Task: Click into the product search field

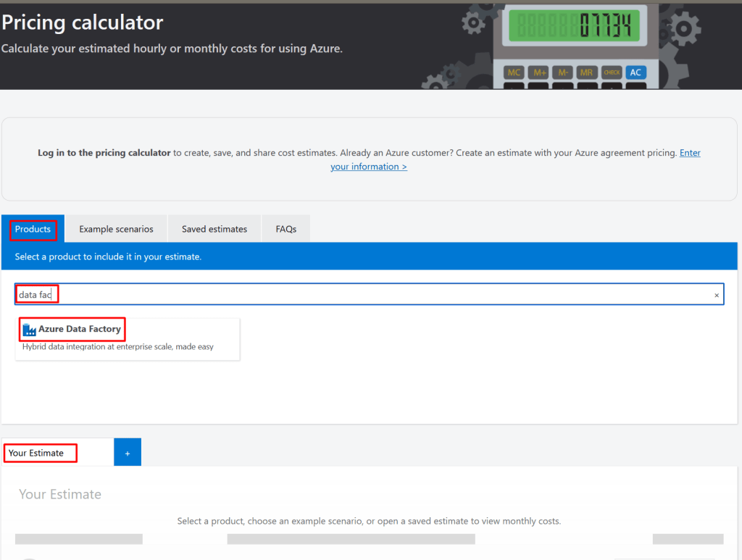Action: 362,295
